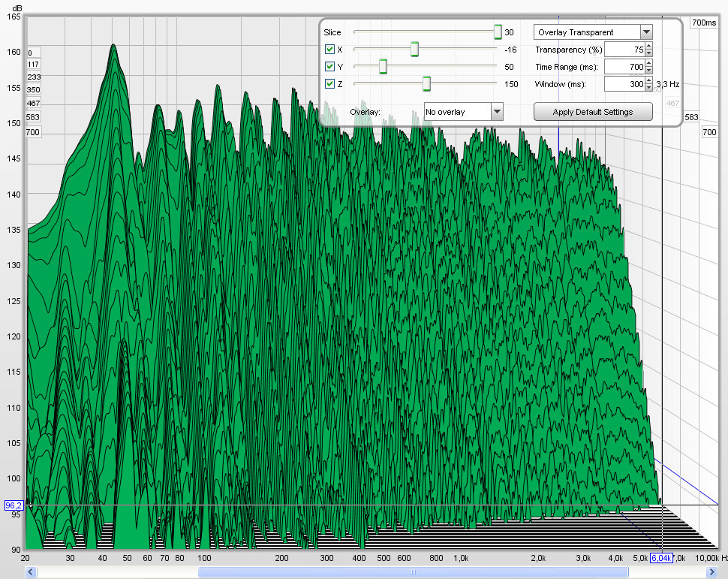Decrease Transparency (%) with down arrow
Image resolution: width=728 pixels, height=579 pixels.
(648, 53)
